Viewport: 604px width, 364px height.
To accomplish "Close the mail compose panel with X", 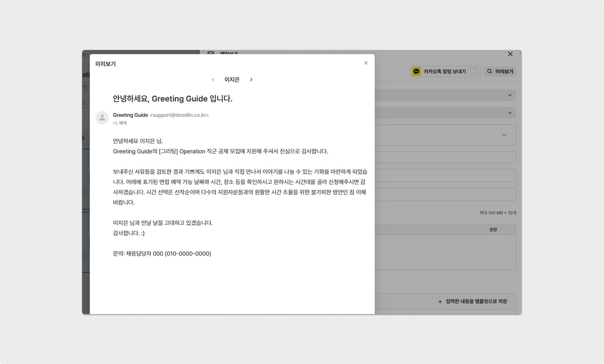I will pos(510,54).
